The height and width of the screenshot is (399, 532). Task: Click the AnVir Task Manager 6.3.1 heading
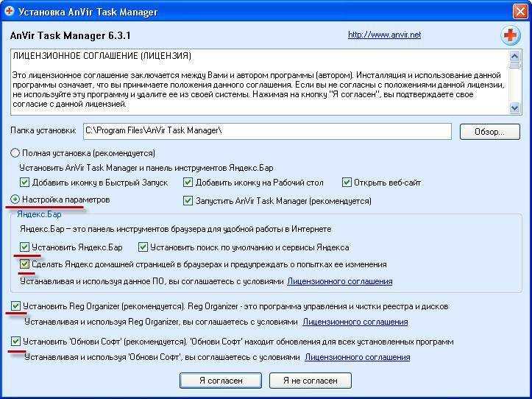click(x=70, y=35)
